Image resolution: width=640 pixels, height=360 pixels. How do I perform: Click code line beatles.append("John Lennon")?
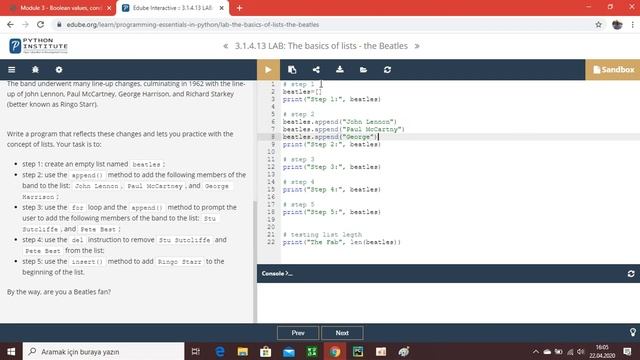point(340,122)
